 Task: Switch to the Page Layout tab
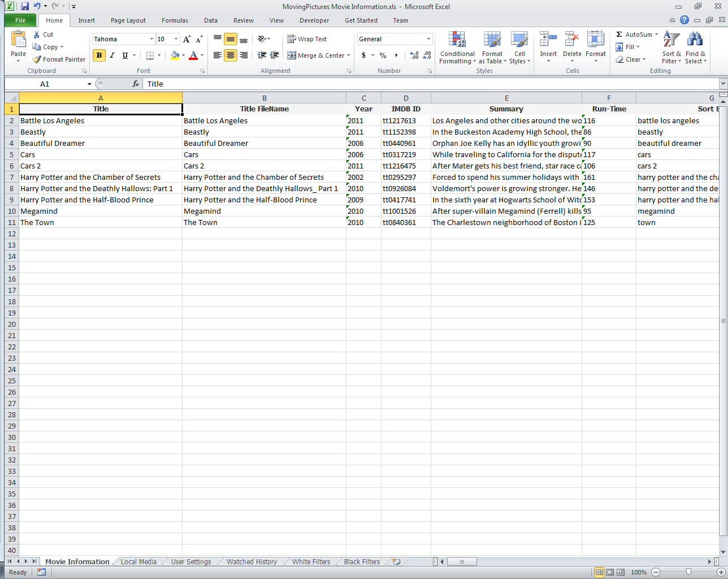[128, 20]
